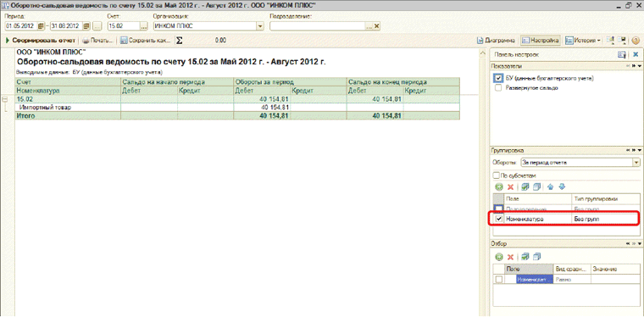This screenshot has height=317, width=644.
Task: Move grouping field up with blue arrow
Action: [x=550, y=186]
